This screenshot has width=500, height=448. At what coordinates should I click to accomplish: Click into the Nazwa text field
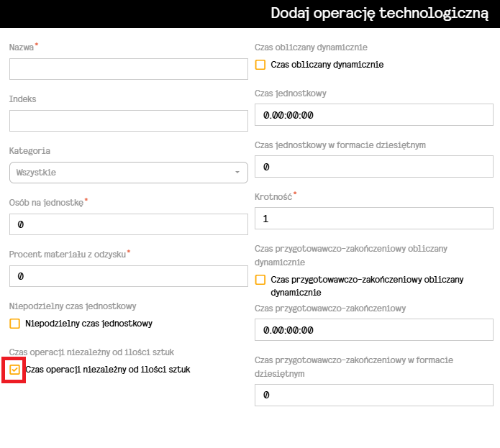click(128, 69)
